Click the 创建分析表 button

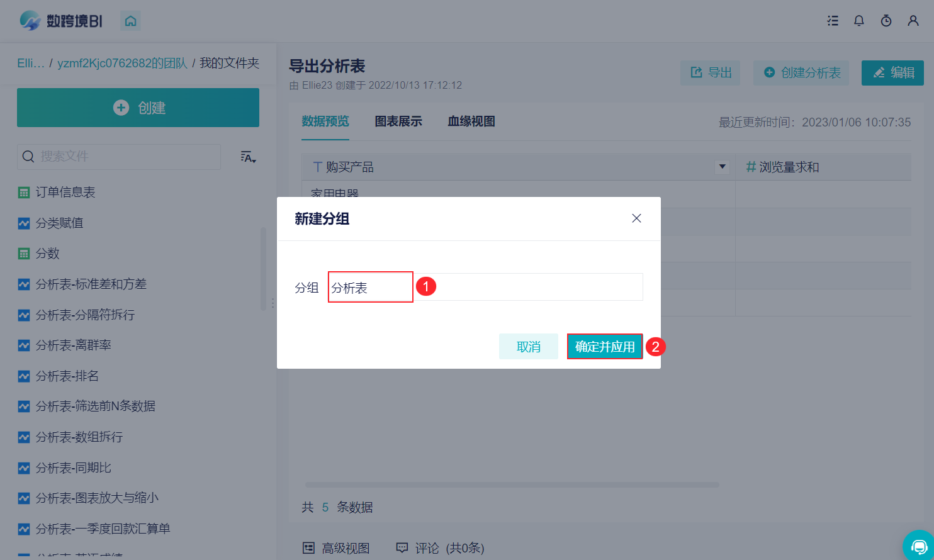tap(802, 73)
